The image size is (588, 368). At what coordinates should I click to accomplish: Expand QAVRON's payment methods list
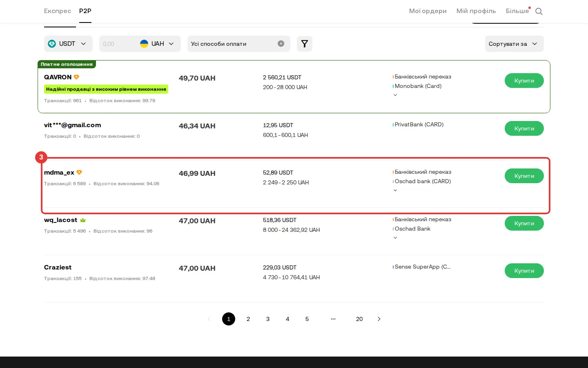pos(395,95)
